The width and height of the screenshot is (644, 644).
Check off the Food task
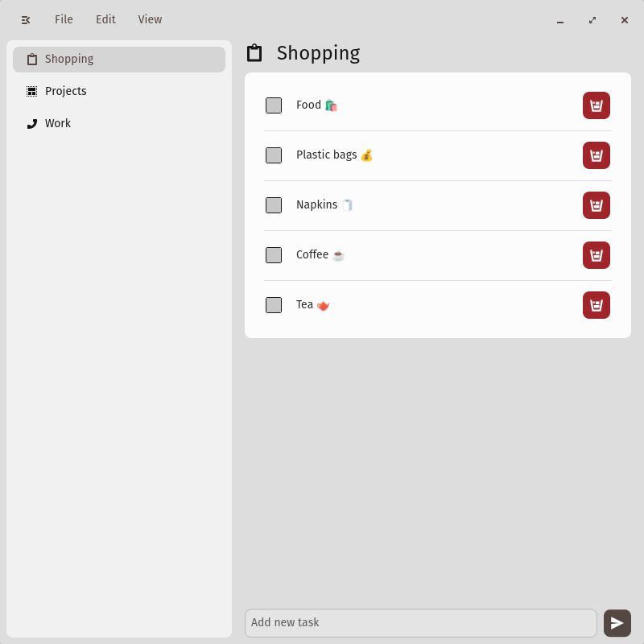pos(274,105)
